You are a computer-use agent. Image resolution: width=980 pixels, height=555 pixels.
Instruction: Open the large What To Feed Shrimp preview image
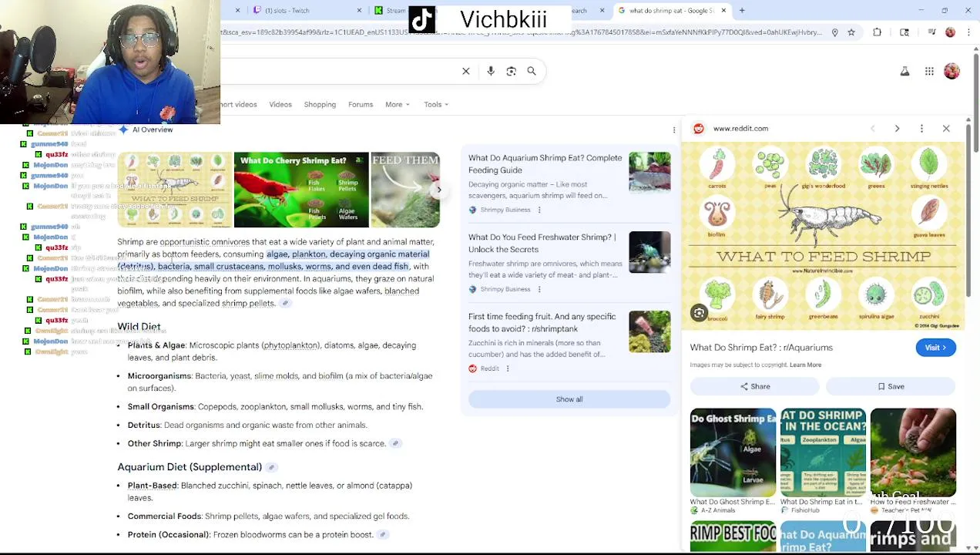[x=823, y=236]
